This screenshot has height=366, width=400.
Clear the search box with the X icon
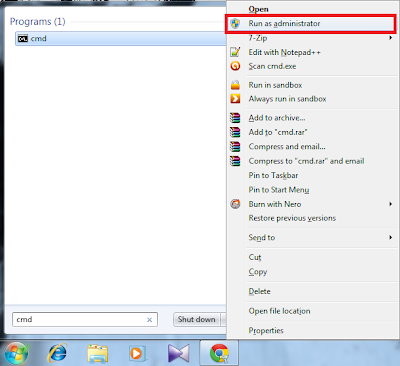point(150,320)
